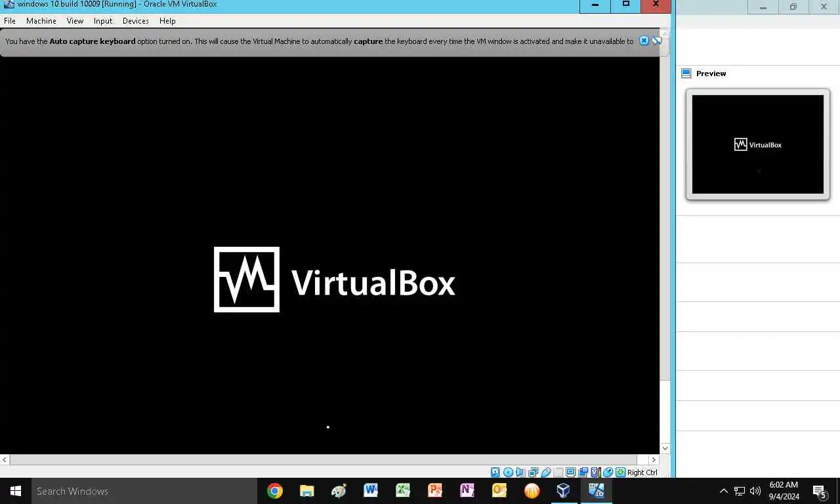The image size is (840, 504).
Task: Click the horizontal scrollbar left arrow
Action: [x=5, y=460]
